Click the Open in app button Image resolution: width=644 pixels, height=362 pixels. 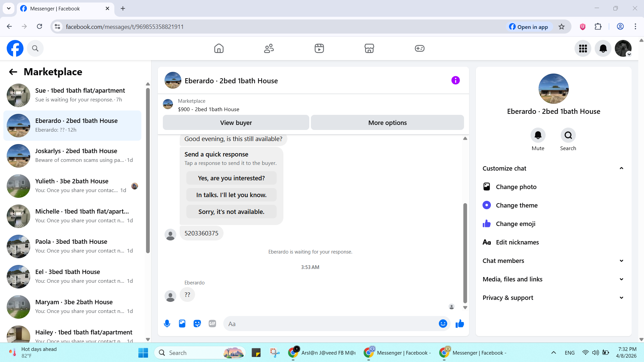[528, 27]
